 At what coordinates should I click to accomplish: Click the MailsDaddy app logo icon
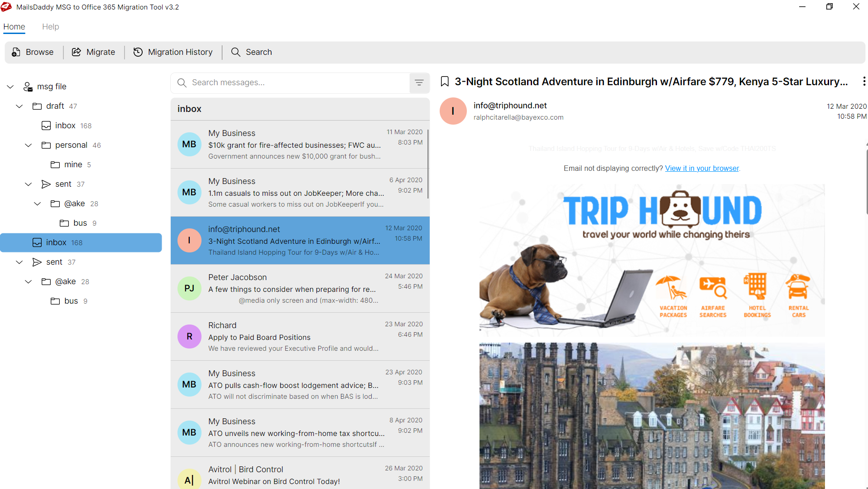(6, 7)
